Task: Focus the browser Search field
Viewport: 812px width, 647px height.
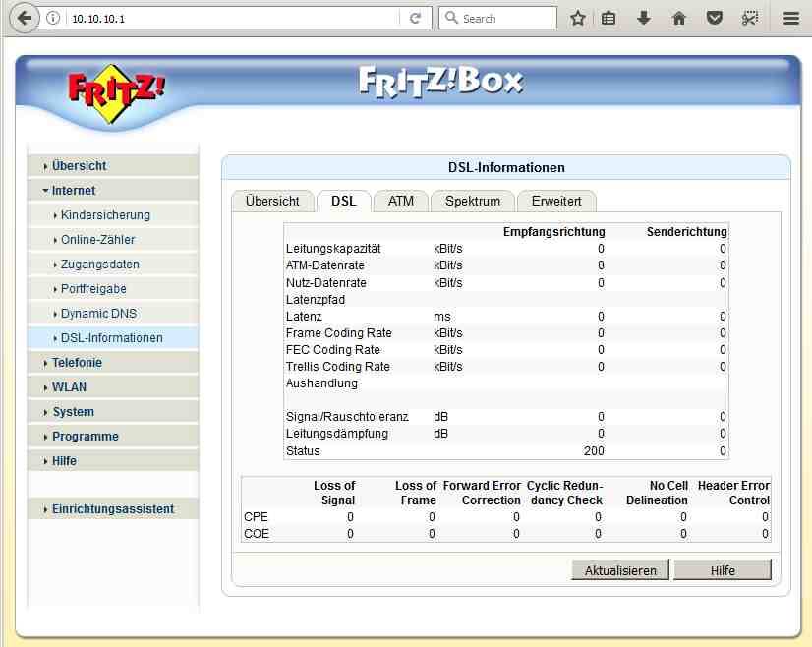Action: click(x=497, y=18)
